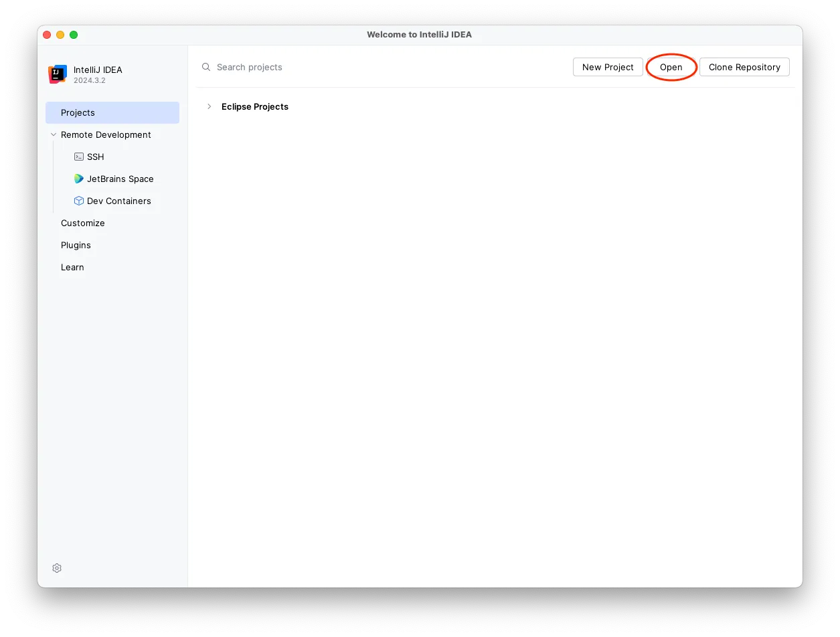Collapse the Remote Development section
840x637 pixels.
pyautogui.click(x=54, y=134)
